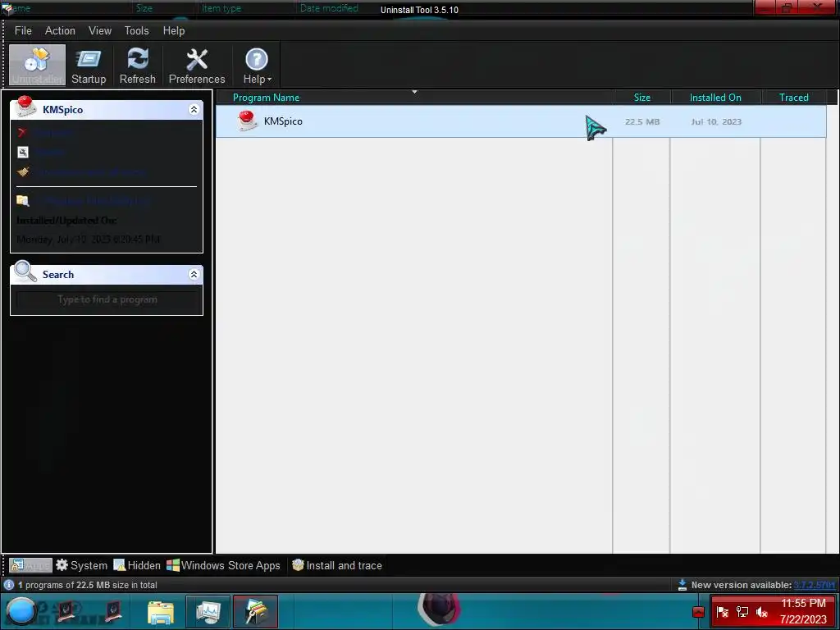This screenshot has width=840, height=630.
Task: Sort by the Traced column header
Action: tap(793, 98)
